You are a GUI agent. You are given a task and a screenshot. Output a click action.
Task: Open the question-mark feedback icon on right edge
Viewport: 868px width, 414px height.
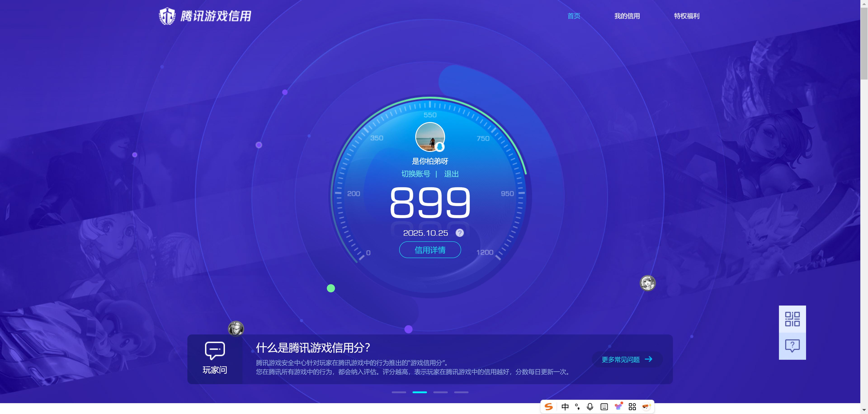pos(792,346)
